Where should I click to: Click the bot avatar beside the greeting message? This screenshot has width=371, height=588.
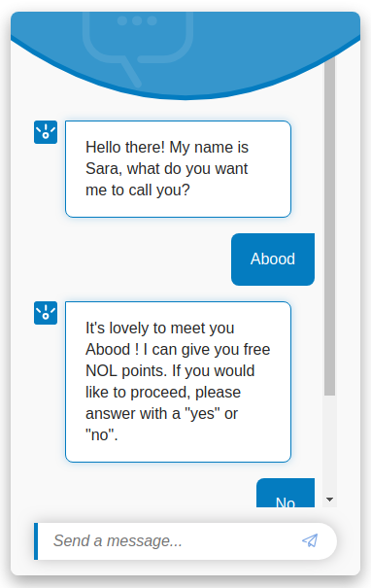(46, 132)
